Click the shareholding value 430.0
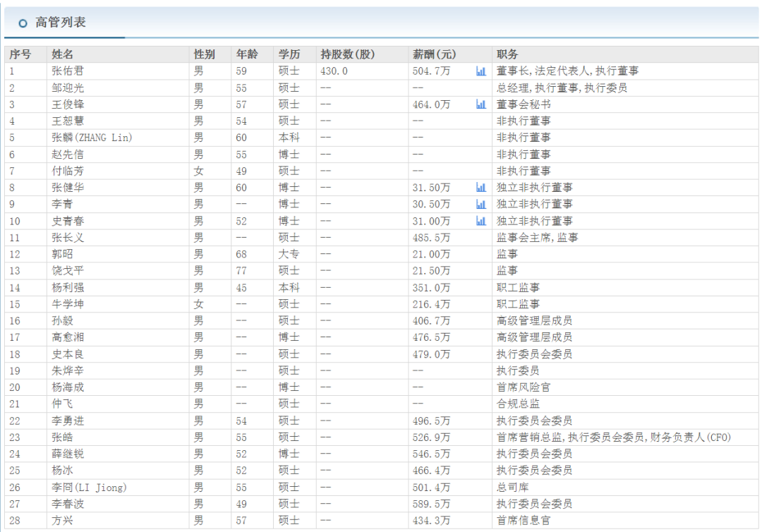Image resolution: width=762 pixels, height=532 pixels. tap(334, 71)
